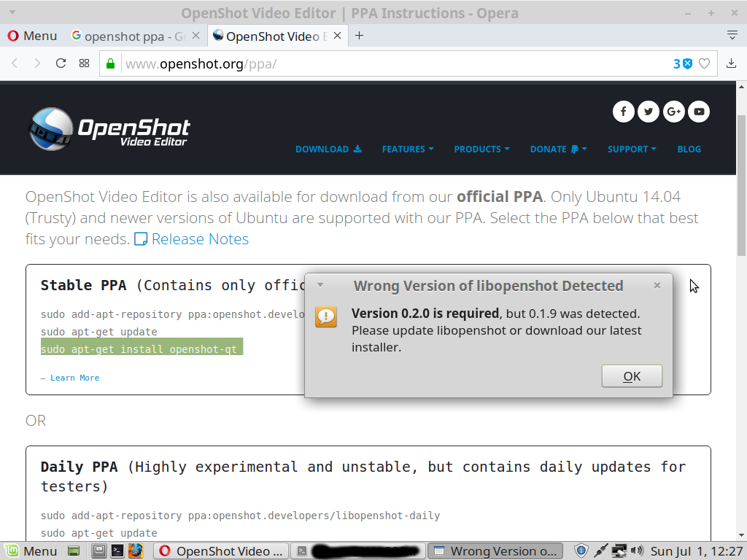Click the OpenShot Video Editor logo
Screen dimensions: 747x560
point(109,129)
